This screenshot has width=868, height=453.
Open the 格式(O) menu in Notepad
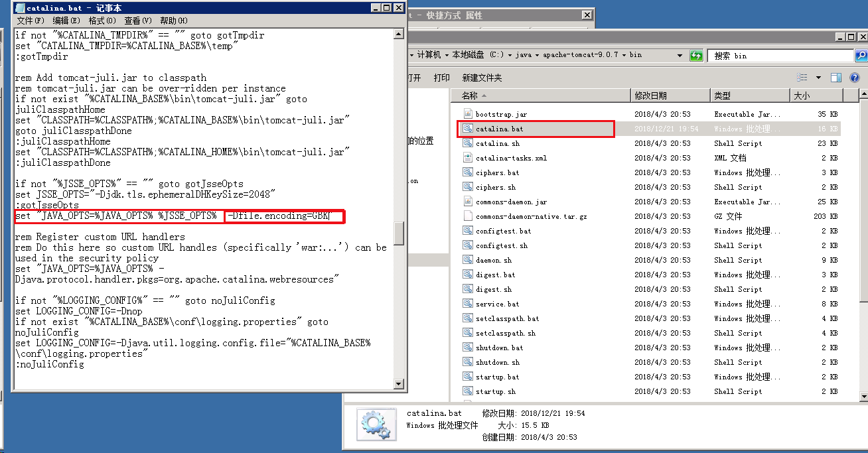click(x=102, y=21)
